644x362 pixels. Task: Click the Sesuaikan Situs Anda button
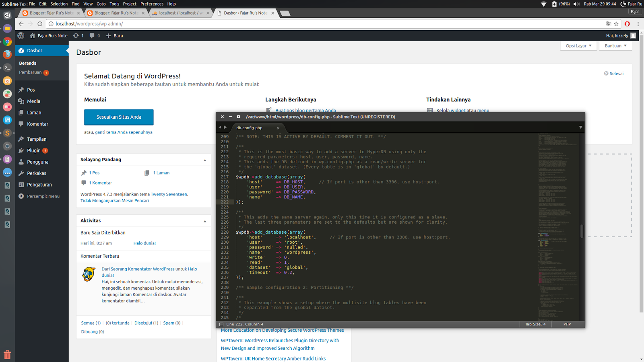tap(119, 117)
